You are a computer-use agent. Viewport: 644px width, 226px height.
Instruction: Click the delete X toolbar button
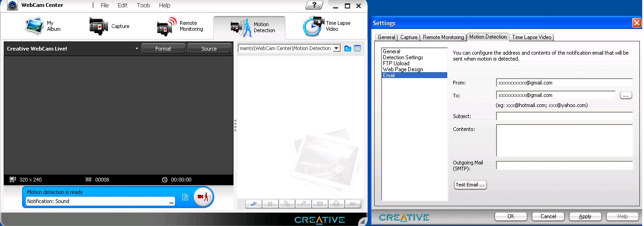coord(270,204)
